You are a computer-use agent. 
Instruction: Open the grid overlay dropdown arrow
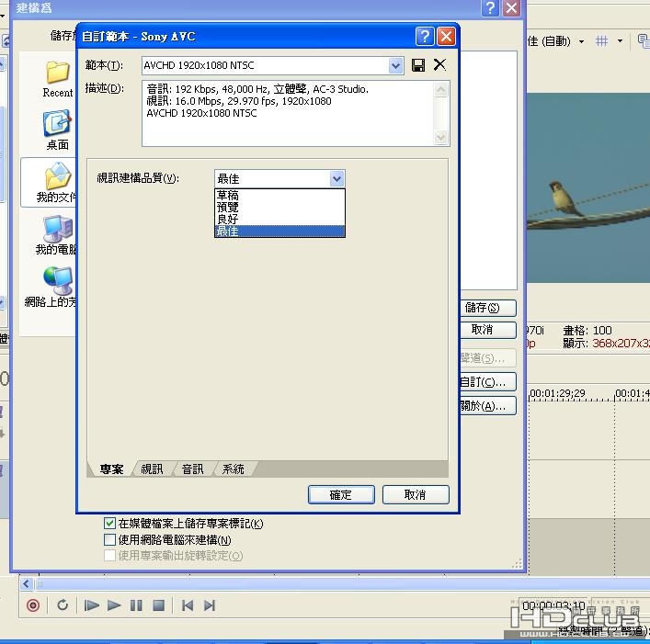click(x=620, y=41)
